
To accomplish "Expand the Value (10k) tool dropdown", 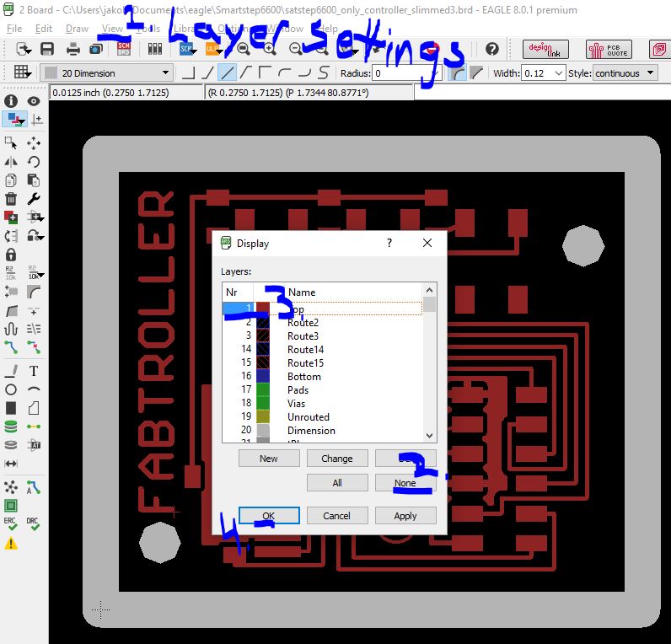I will (41, 275).
